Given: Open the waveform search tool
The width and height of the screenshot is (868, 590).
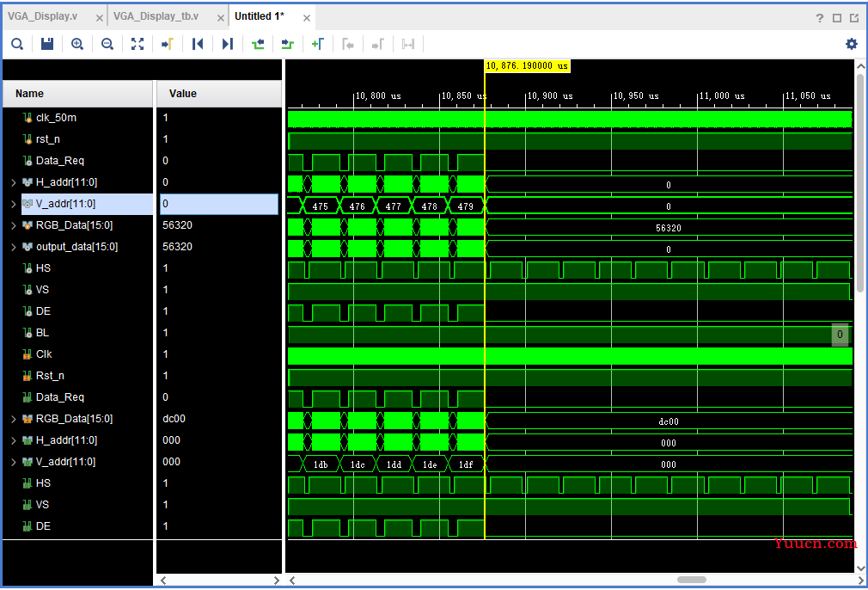Looking at the screenshot, I should [17, 44].
